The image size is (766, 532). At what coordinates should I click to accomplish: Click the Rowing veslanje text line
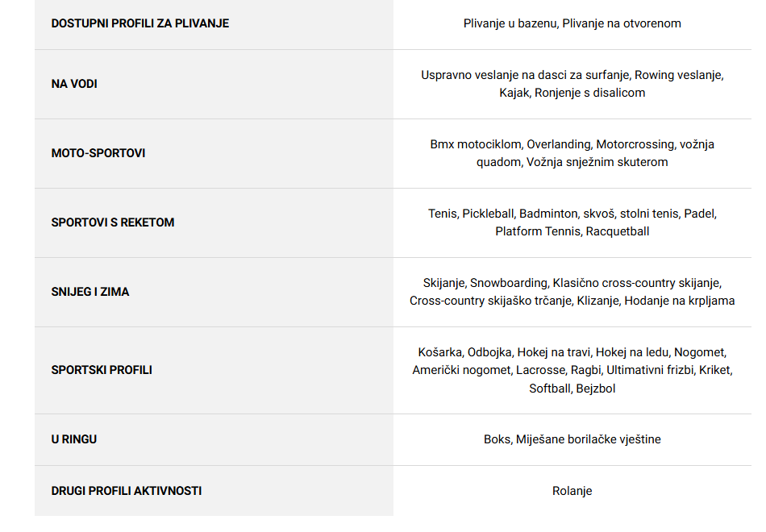572,75
